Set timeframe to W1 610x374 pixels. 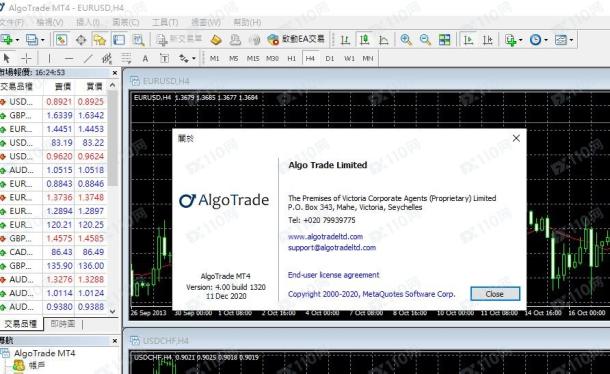(x=349, y=58)
